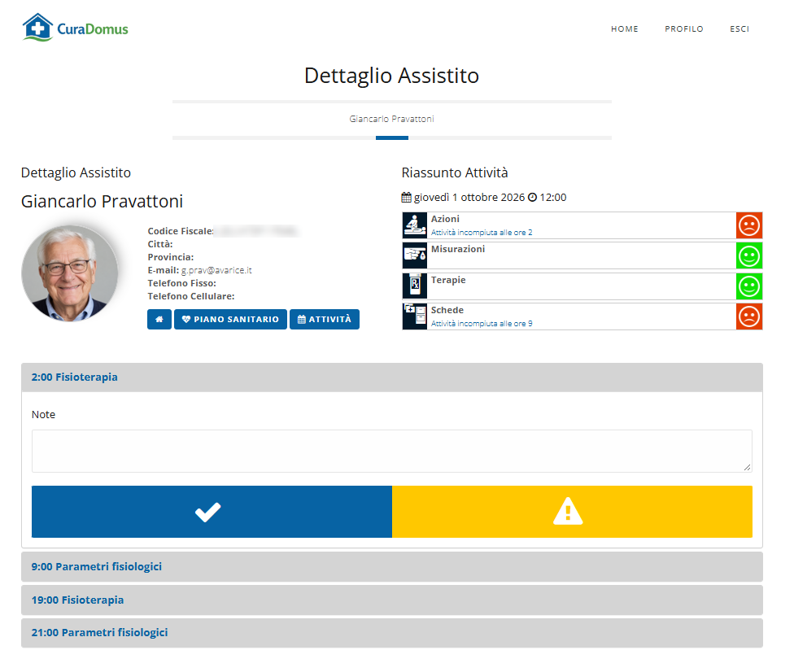Click the red sad face on Azioni row
Image resolution: width=794 pixels, height=672 pixels.
click(x=749, y=225)
